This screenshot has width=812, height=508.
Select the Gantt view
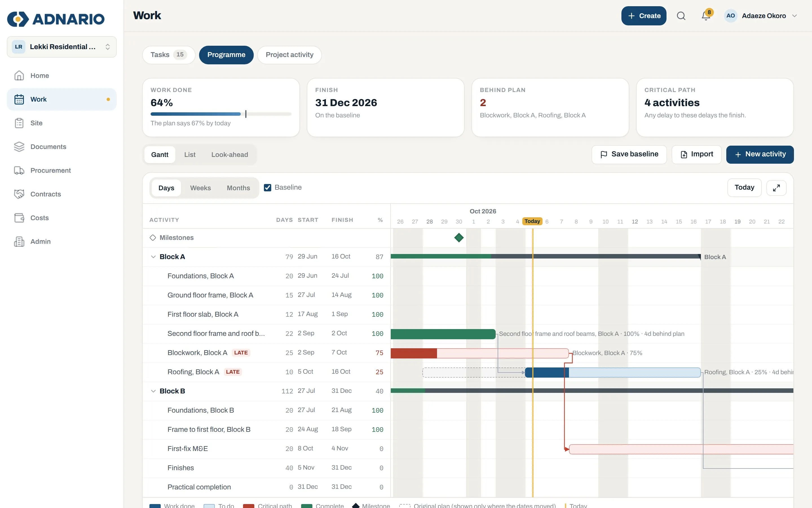160,155
